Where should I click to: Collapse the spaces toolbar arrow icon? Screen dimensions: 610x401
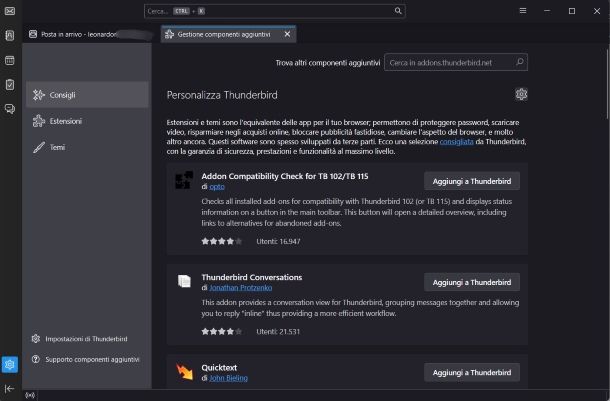(9, 388)
